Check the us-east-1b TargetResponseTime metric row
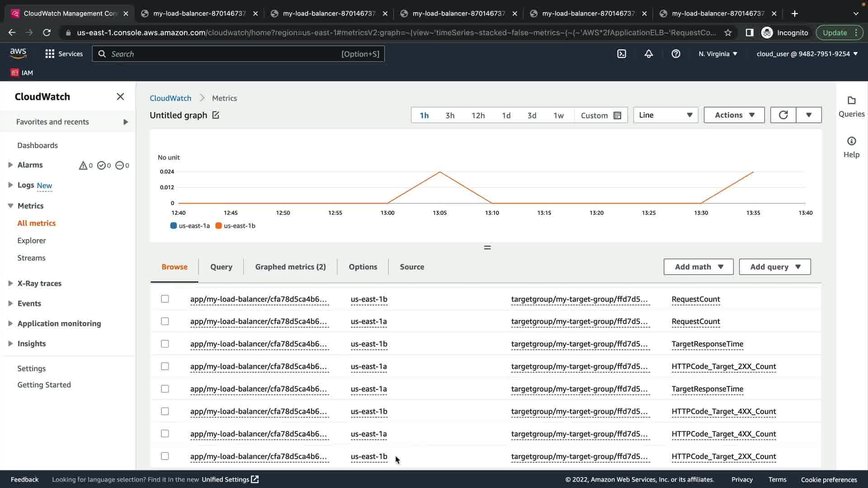This screenshot has width=868, height=488. (x=165, y=344)
